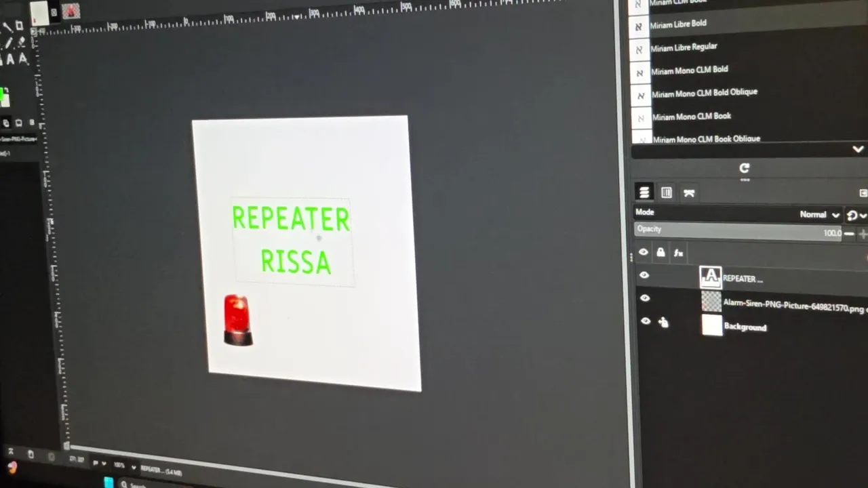The height and width of the screenshot is (488, 868).
Task: Select the REPEATER text layer thumbnail
Action: point(710,277)
